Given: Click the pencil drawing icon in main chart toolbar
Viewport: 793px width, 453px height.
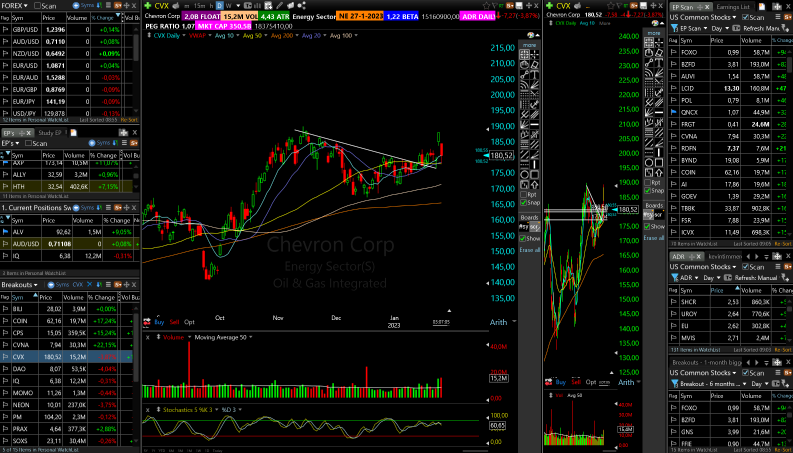Looking at the screenshot, I should click(x=279, y=6).
